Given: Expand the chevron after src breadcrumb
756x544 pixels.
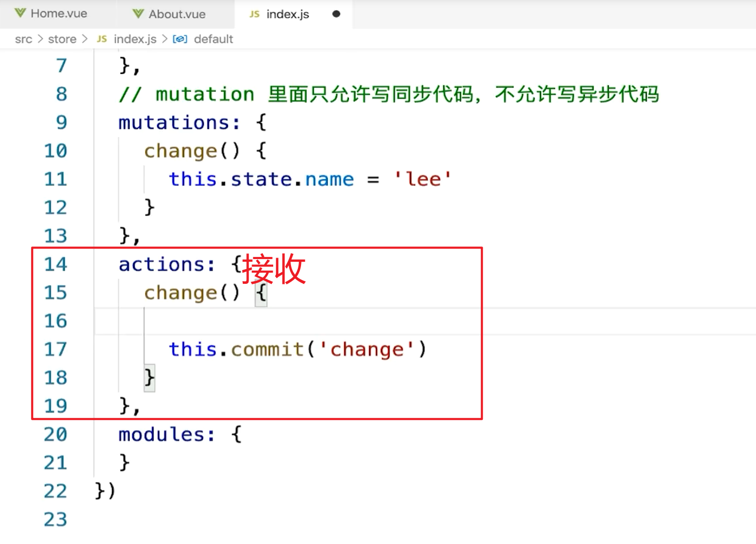Looking at the screenshot, I should tap(40, 39).
